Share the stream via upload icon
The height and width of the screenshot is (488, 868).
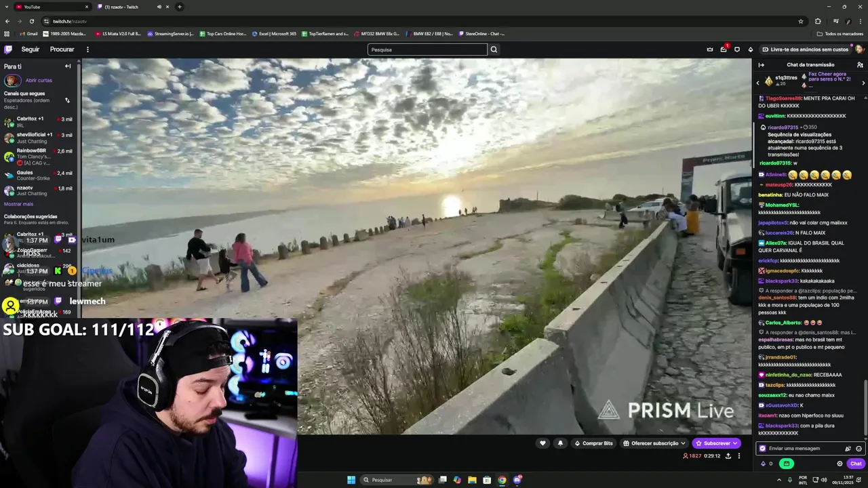coord(728,456)
